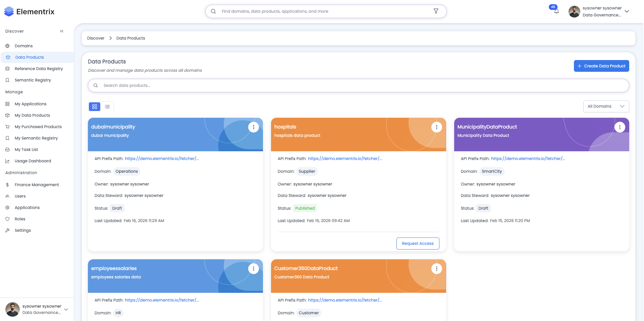This screenshot has height=321, width=644.
Task: Click Discover in the breadcrumb
Action: coord(96,38)
